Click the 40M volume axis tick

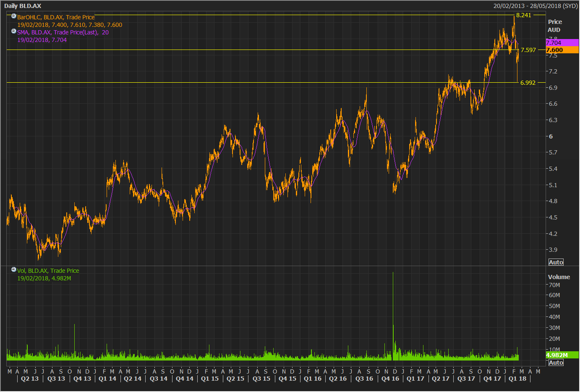pyautogui.click(x=554, y=317)
